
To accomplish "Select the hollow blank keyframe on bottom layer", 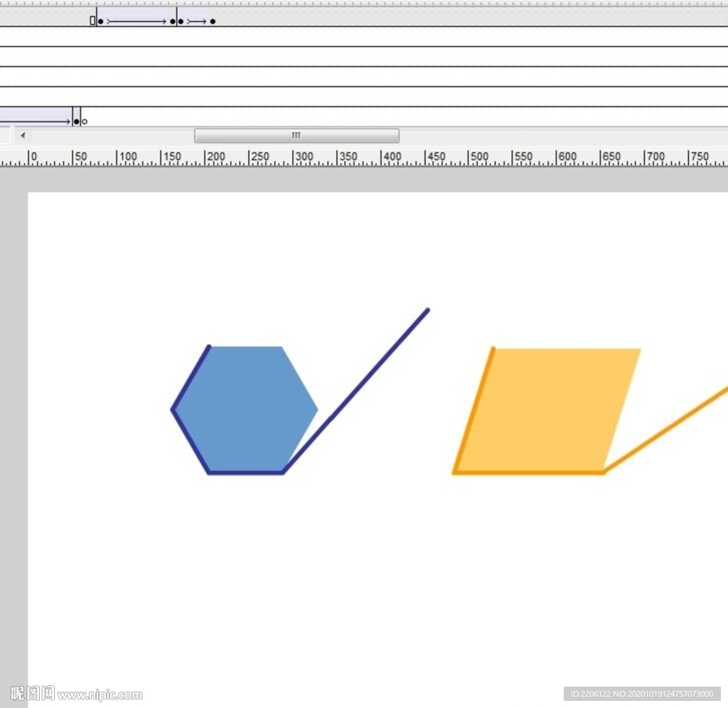I will point(85,122).
